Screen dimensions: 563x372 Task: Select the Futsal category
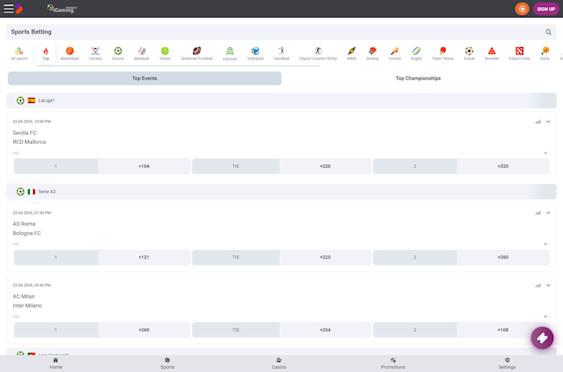tap(469, 54)
